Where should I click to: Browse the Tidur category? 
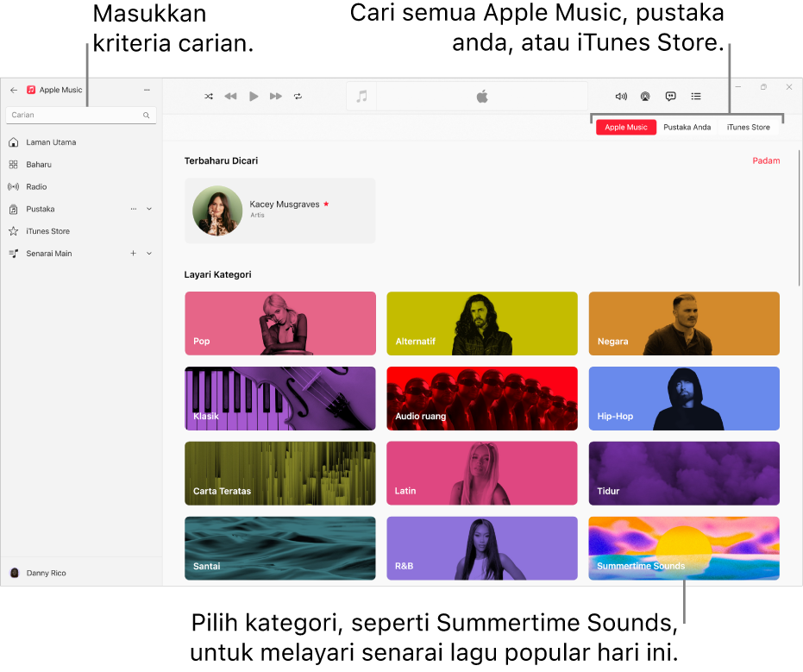pyautogui.click(x=684, y=474)
